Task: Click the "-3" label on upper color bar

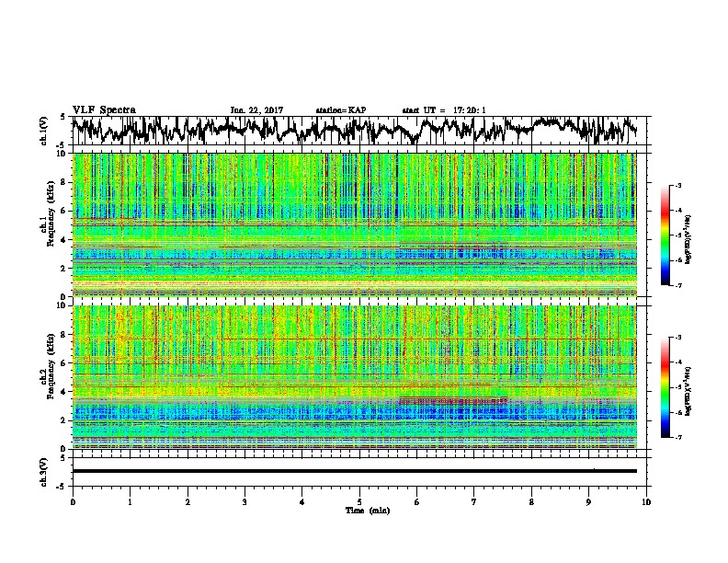Action: tap(678, 186)
